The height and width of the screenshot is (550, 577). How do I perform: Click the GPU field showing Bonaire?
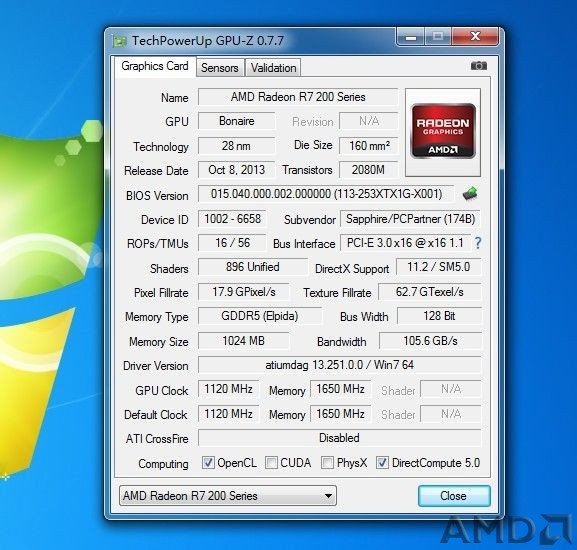237,121
